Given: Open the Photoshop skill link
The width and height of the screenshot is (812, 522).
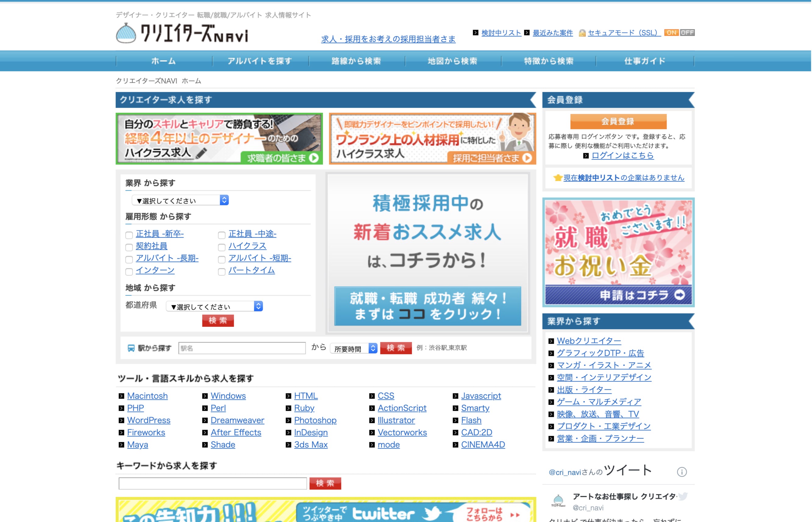Looking at the screenshot, I should click(315, 420).
